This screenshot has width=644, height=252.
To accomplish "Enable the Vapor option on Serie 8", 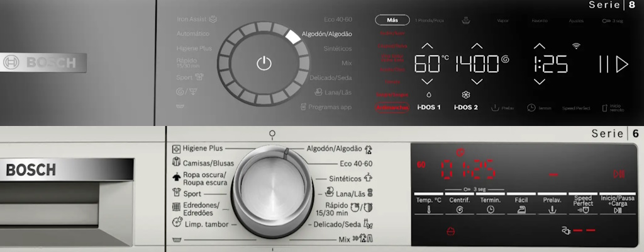I will pos(502,21).
